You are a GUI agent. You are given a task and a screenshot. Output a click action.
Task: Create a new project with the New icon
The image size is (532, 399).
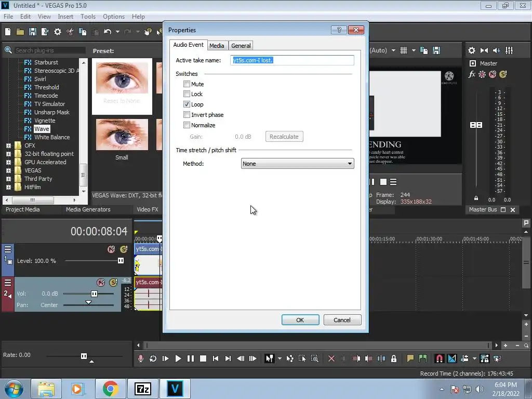tap(8, 32)
